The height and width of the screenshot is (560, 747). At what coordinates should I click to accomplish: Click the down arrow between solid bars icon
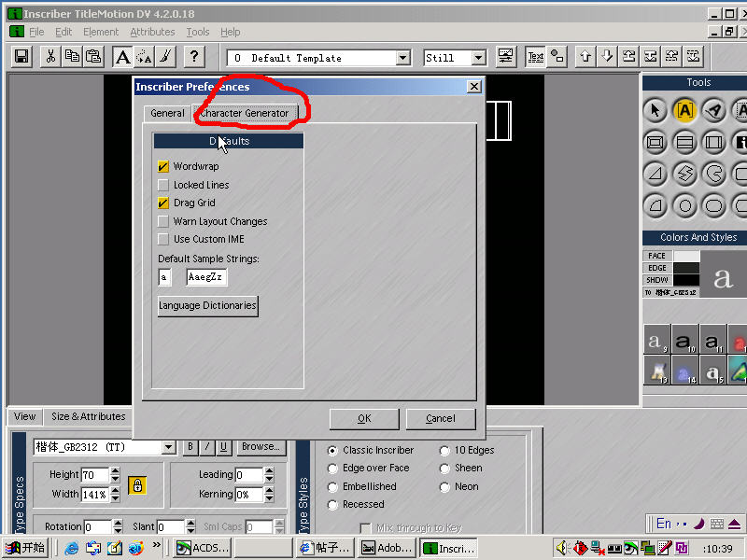click(x=650, y=57)
